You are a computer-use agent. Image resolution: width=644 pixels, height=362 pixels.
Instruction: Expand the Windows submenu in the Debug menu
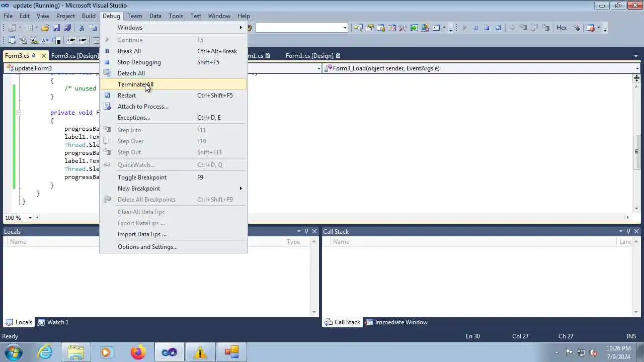(174, 28)
